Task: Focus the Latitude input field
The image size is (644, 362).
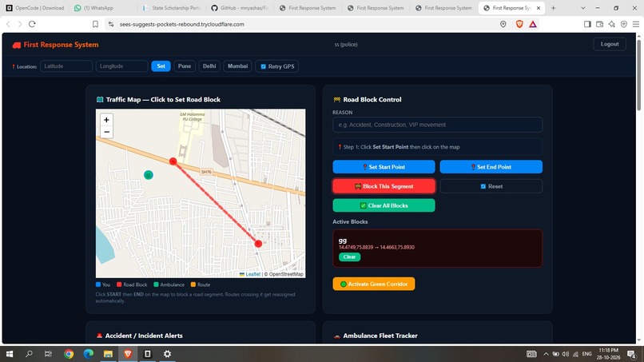Action: [66, 66]
